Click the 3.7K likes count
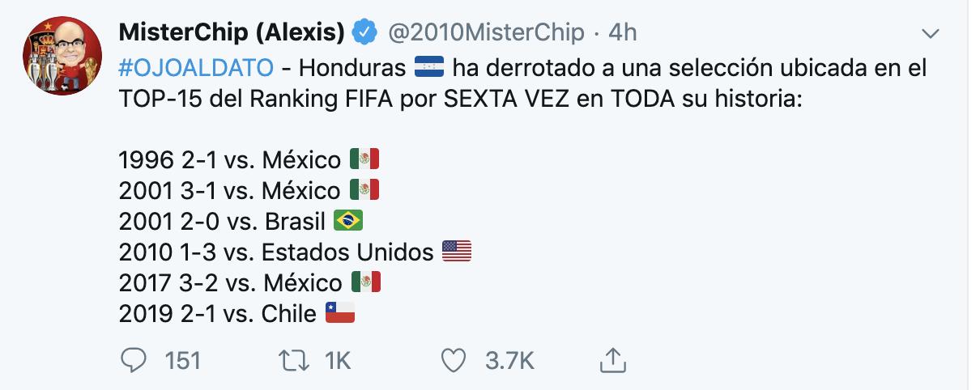This screenshot has width=980, height=390. coord(508,360)
